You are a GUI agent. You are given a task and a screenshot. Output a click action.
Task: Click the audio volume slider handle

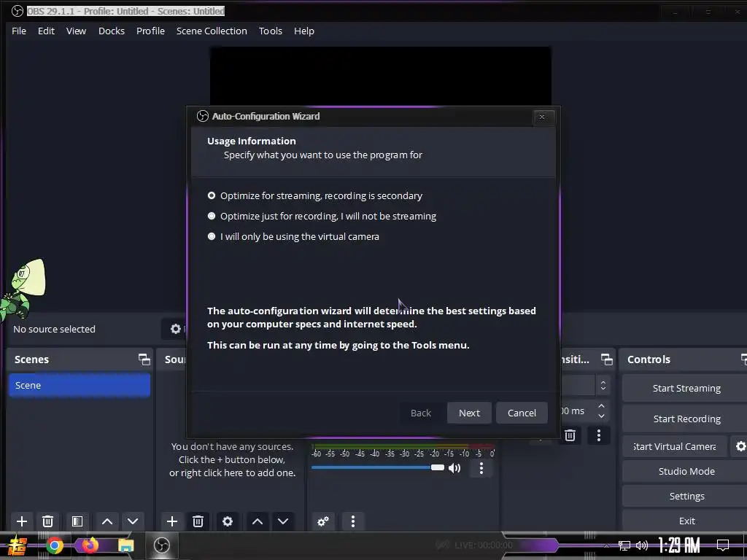pos(438,467)
